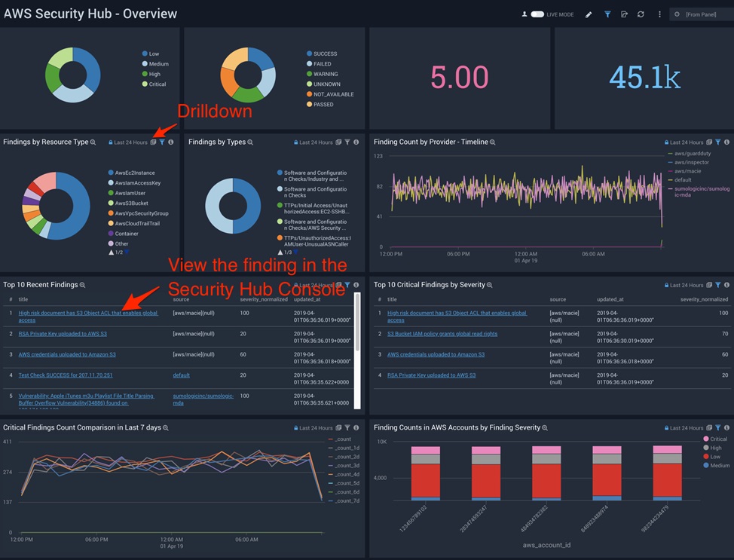
Task: Go to next legend page 1/2 in Resource Type panel
Action: coord(127,252)
